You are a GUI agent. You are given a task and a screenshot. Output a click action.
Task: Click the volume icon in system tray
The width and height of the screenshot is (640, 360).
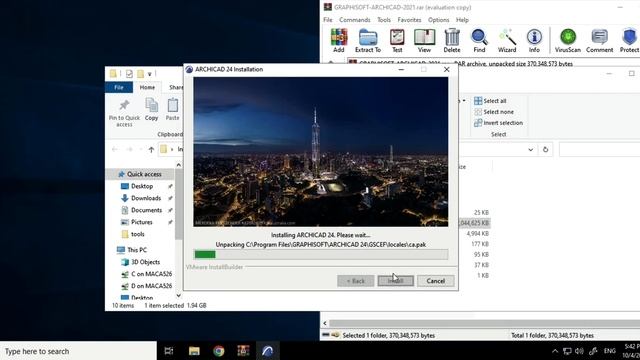tap(579, 351)
